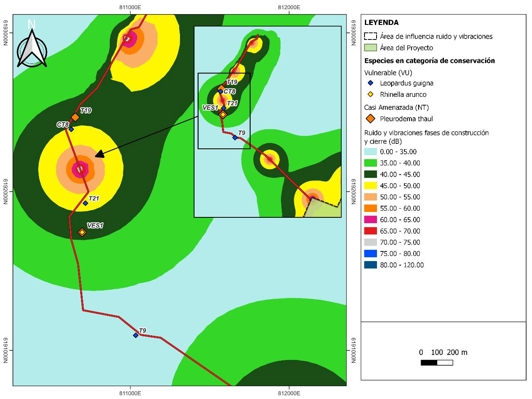Click the 35.00 - 40.00 bright green swatch
The width and height of the screenshot is (532, 399).
370,163
